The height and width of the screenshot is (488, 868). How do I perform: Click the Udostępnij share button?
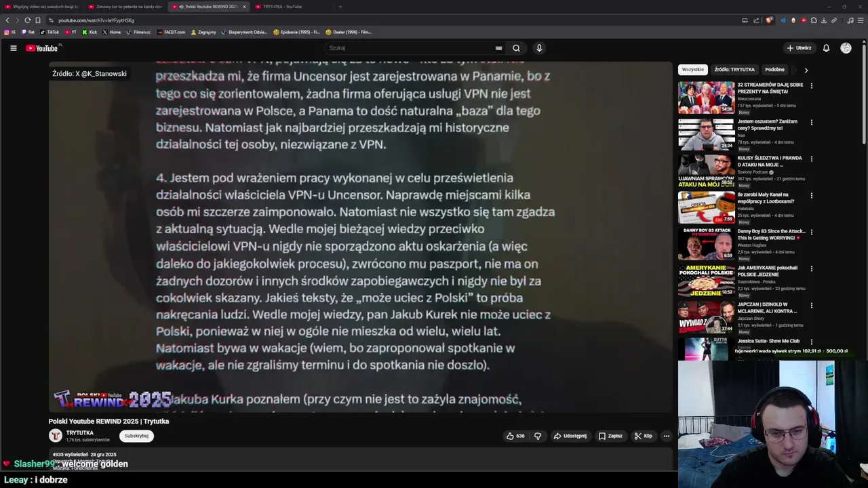point(570,436)
